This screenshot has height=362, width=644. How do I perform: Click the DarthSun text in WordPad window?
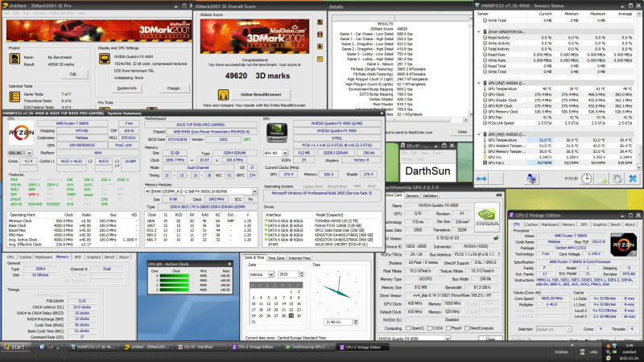coord(427,171)
